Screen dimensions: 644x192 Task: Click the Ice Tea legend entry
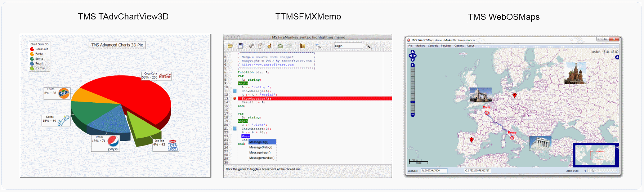[37, 68]
